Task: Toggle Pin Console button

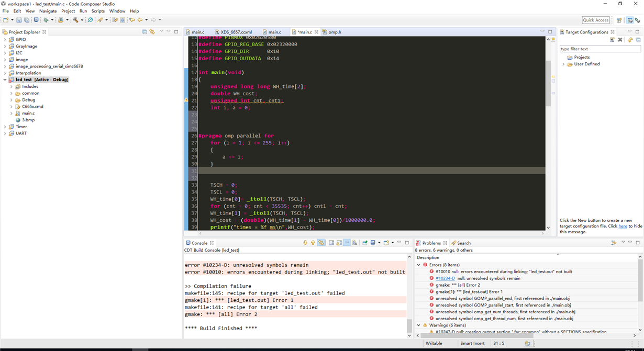Action: pyautogui.click(x=365, y=243)
